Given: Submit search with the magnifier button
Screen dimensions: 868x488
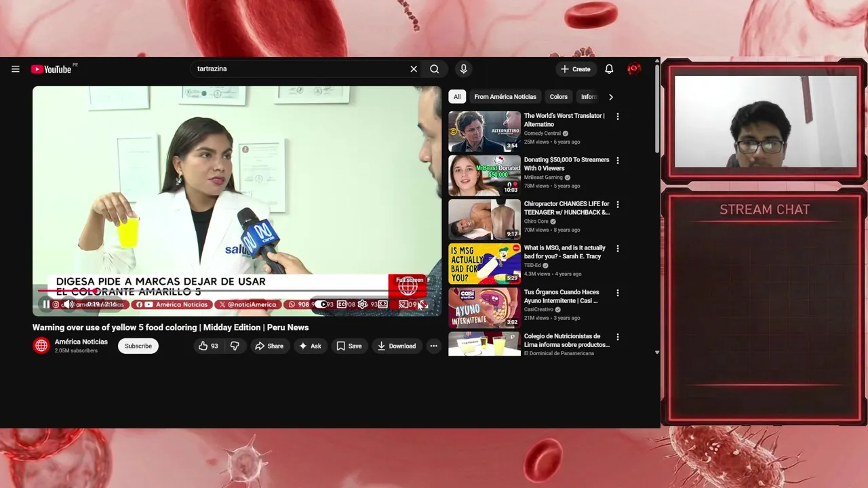Looking at the screenshot, I should pyautogui.click(x=435, y=69).
